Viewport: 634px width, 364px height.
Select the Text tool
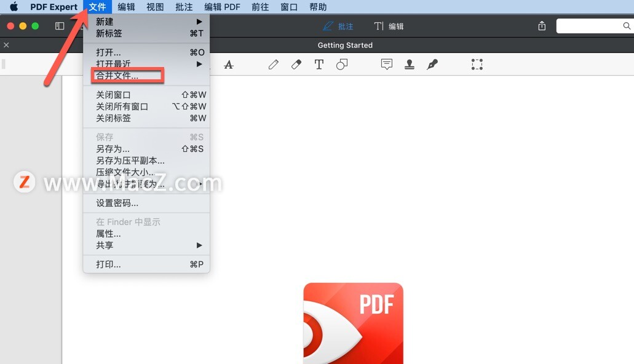pos(319,65)
